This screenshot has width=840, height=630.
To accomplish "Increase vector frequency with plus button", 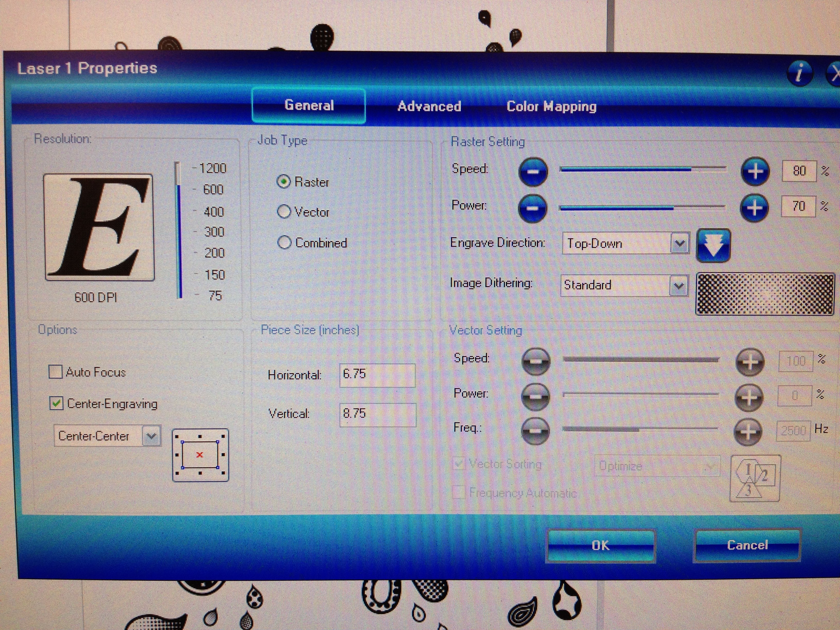I will click(x=748, y=432).
